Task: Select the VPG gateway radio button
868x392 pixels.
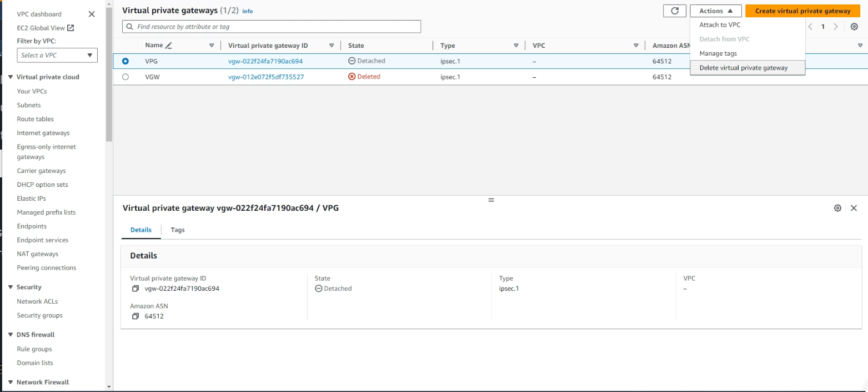Action: [126, 61]
